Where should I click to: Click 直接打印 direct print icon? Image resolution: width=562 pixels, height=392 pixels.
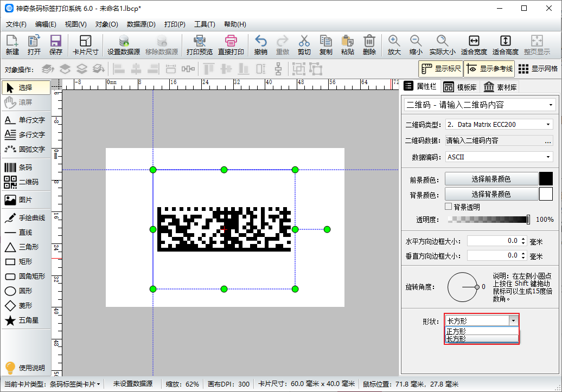[x=231, y=45]
